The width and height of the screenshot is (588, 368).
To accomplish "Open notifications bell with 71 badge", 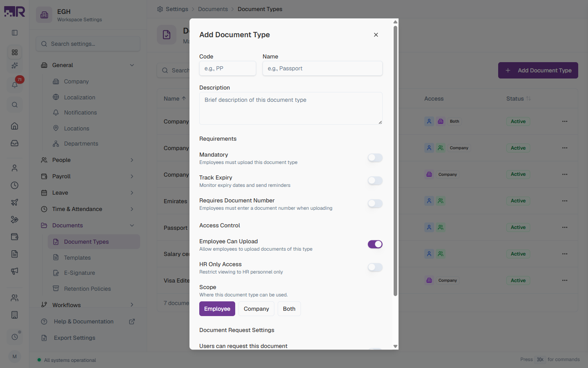I will (15, 85).
